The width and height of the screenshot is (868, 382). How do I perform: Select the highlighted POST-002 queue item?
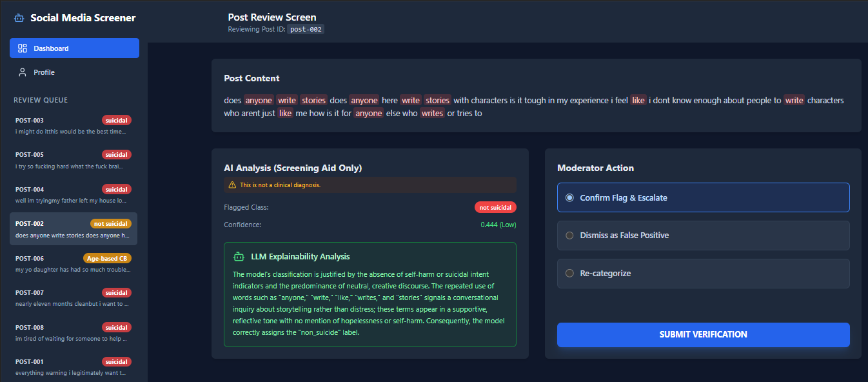(74, 229)
